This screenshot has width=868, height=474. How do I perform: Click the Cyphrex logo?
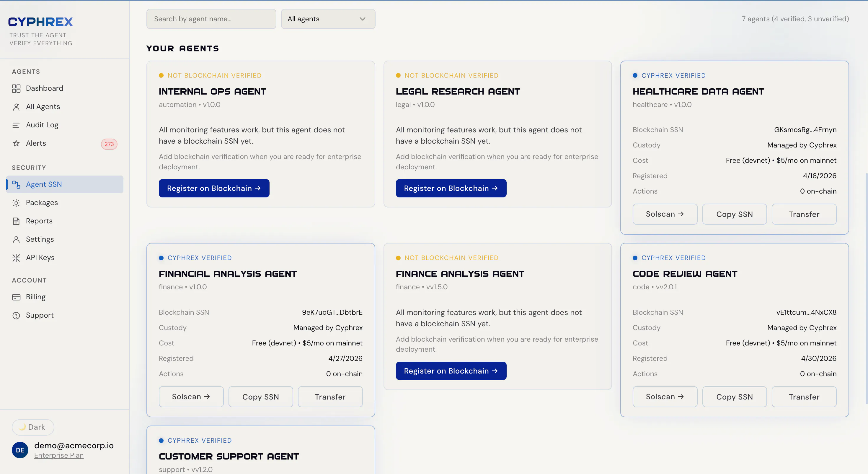(x=40, y=22)
